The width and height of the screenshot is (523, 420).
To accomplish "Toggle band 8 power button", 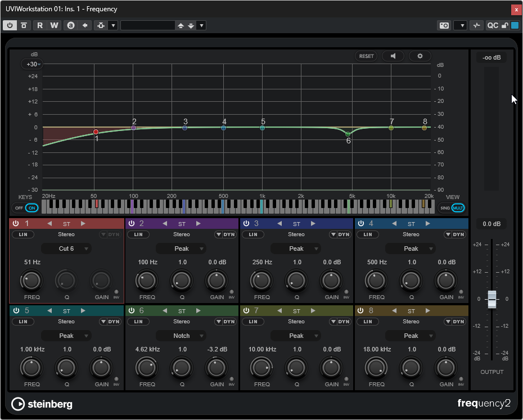I will pyautogui.click(x=360, y=310).
